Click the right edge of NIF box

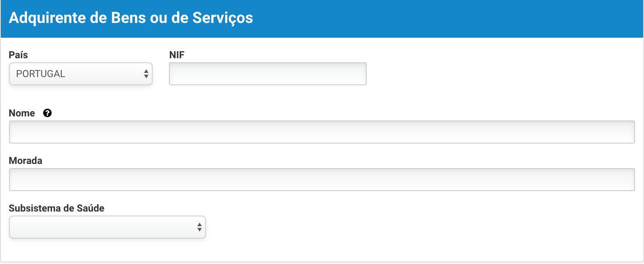coord(361,74)
